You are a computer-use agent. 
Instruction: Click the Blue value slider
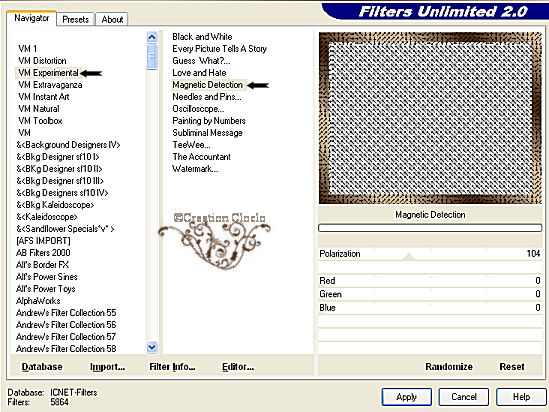pyautogui.click(x=430, y=308)
